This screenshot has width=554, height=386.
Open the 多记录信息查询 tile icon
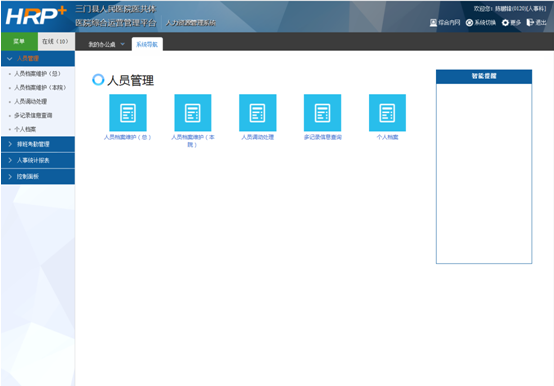(323, 113)
